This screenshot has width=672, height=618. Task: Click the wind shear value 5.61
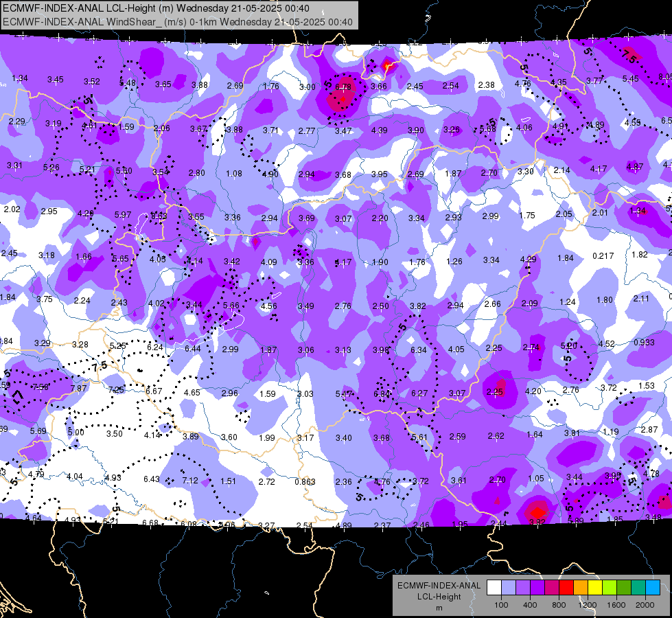[419, 437]
